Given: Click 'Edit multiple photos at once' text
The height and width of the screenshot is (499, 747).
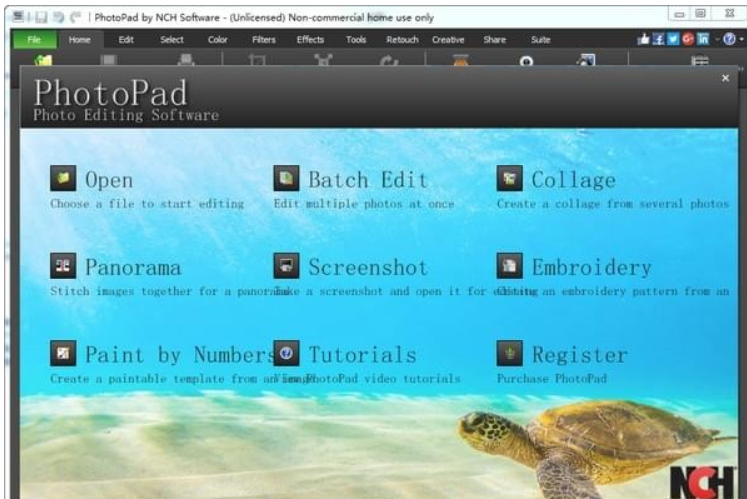Looking at the screenshot, I should tap(364, 204).
